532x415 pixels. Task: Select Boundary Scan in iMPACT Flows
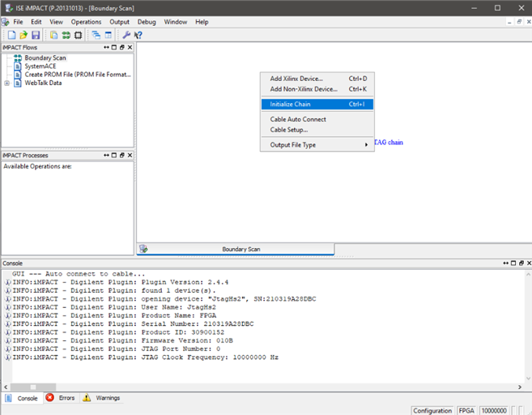pos(45,58)
